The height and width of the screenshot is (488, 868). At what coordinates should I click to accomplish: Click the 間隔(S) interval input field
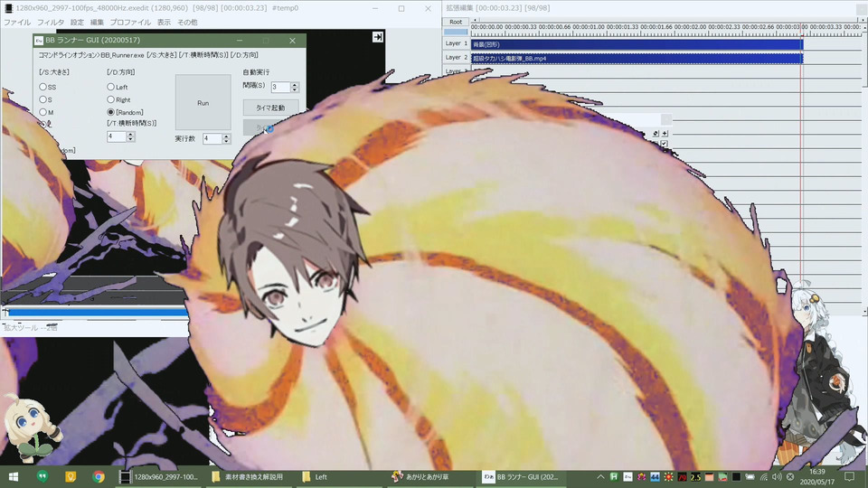click(280, 87)
